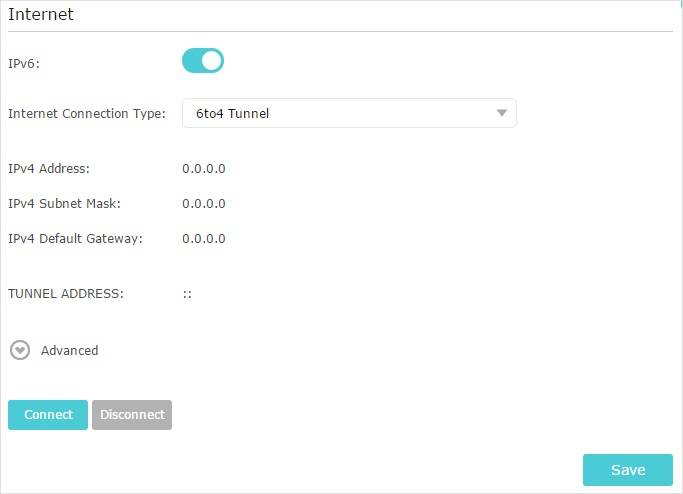The width and height of the screenshot is (683, 494).
Task: Select the IPv4 Address label
Action: pyautogui.click(x=49, y=168)
